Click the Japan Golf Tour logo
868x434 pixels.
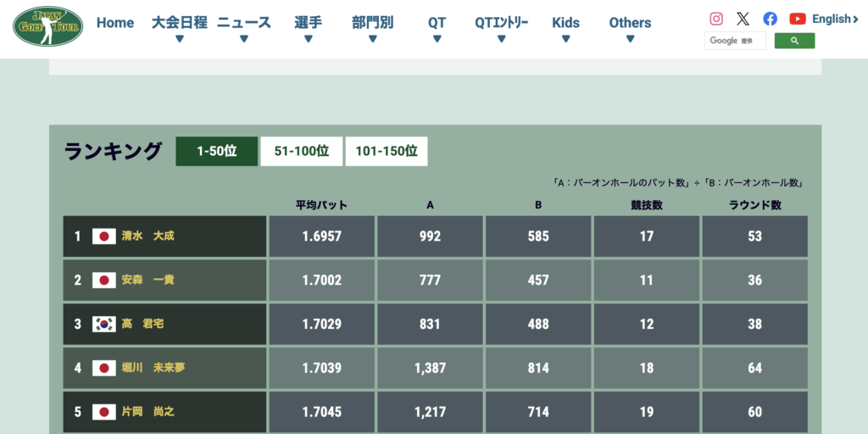coord(48,26)
